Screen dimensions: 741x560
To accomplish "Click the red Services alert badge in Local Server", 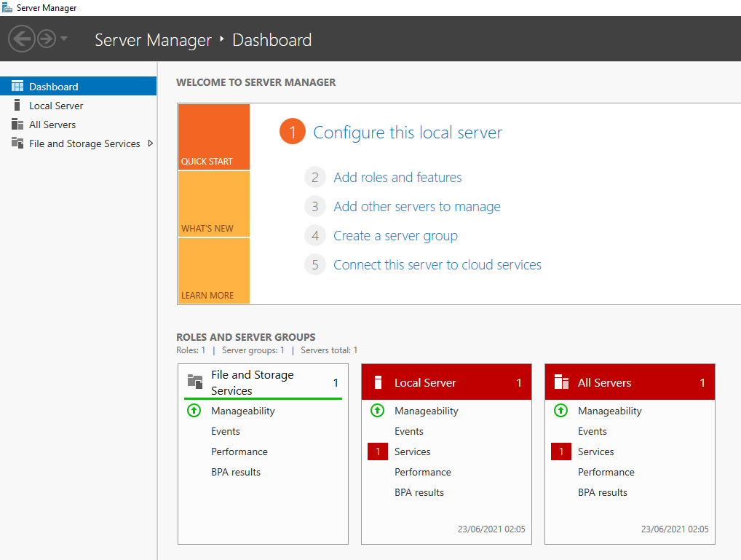I will [377, 452].
